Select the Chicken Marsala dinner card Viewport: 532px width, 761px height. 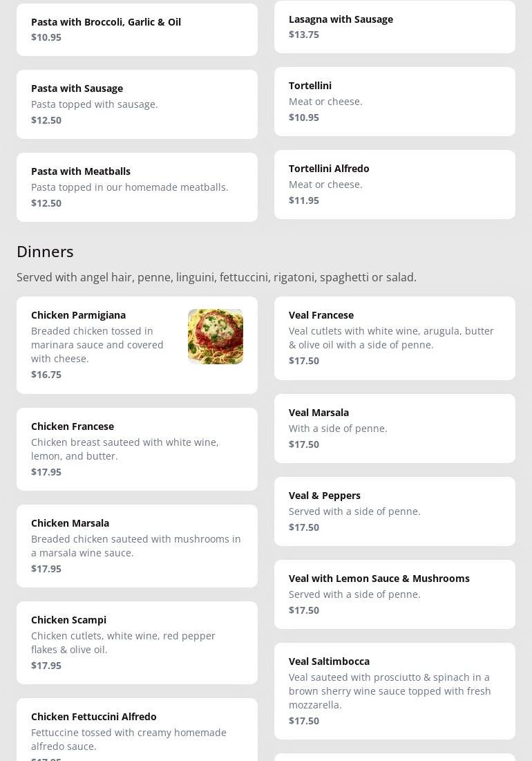tap(137, 545)
